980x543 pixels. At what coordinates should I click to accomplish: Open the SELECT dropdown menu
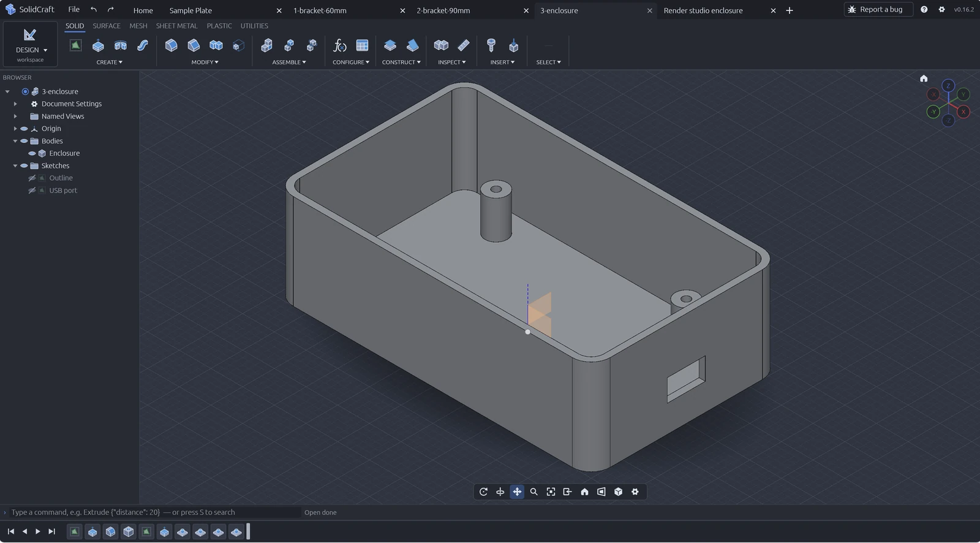548,62
